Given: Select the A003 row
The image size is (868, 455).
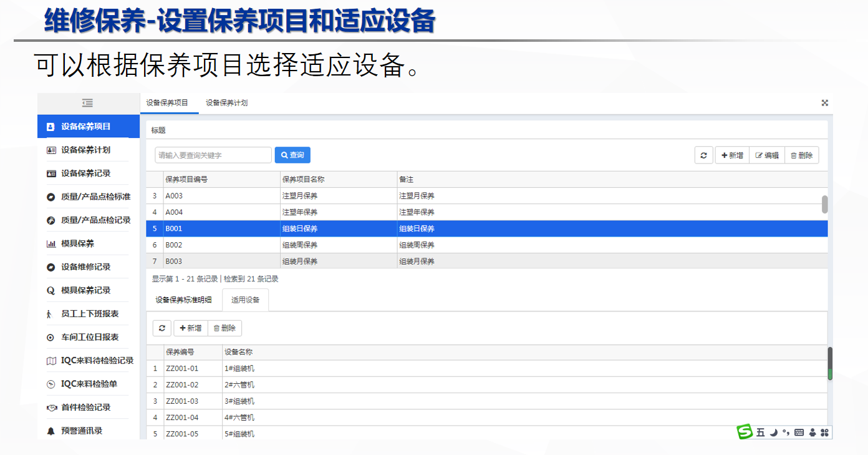Looking at the screenshot, I should click(x=487, y=196).
